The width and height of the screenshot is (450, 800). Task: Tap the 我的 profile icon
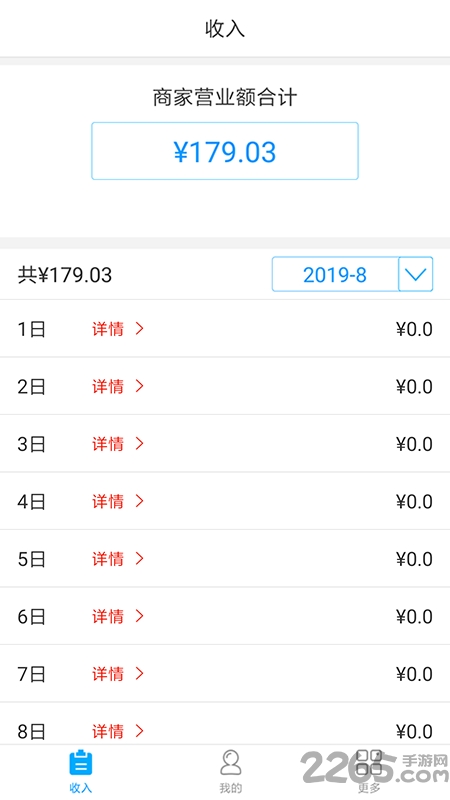coord(231,762)
